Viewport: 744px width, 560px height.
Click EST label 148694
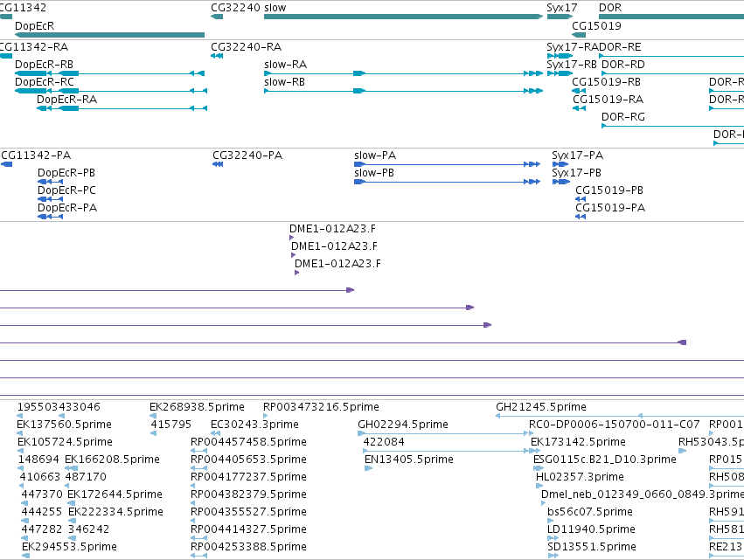pyautogui.click(x=39, y=460)
